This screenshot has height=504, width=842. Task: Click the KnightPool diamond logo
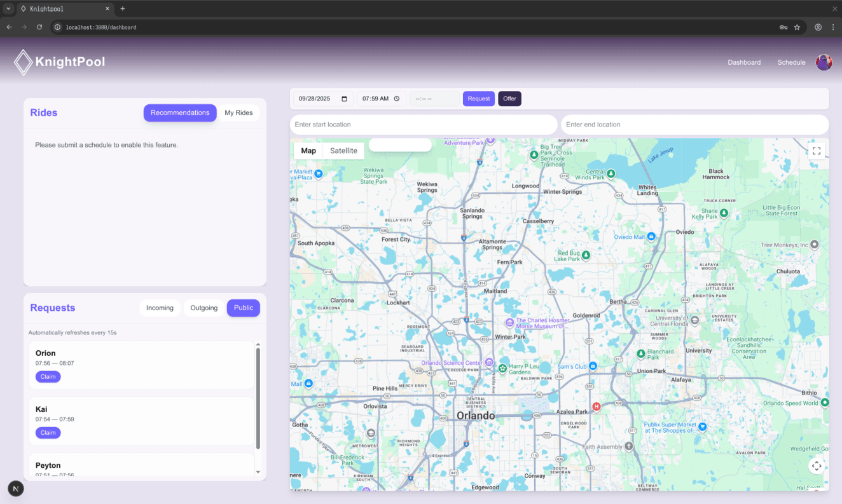(23, 62)
